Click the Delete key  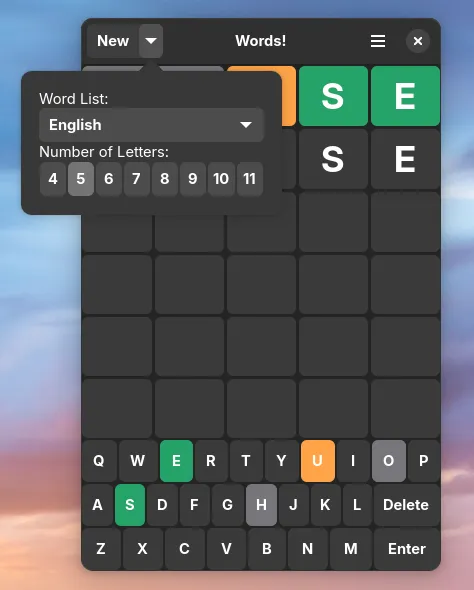(x=407, y=505)
